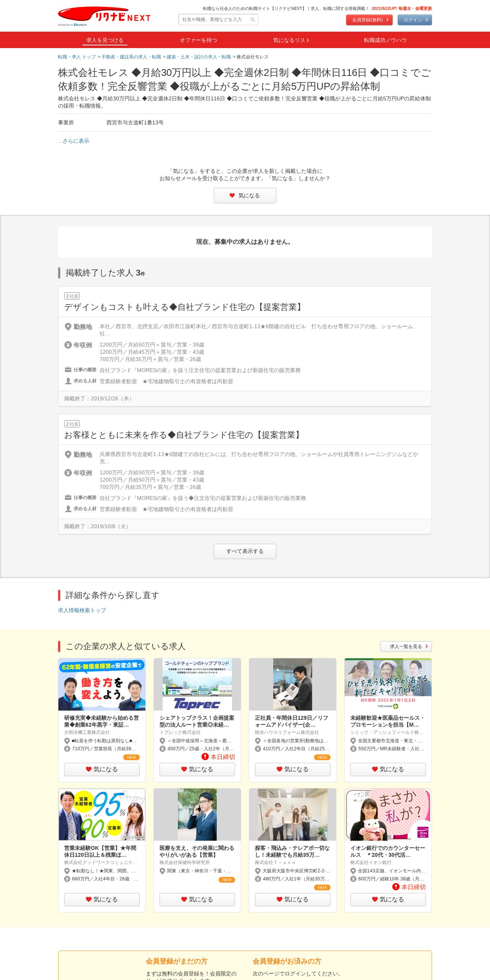Click the NEW badge on 大和冷機工業 card

point(131,757)
